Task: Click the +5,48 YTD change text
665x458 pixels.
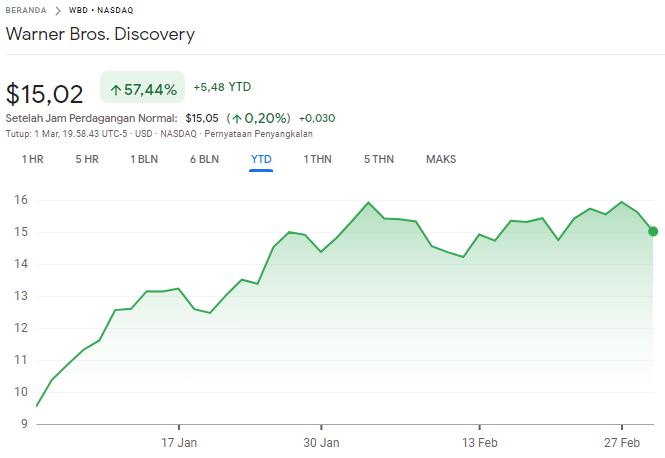Action: pos(222,87)
